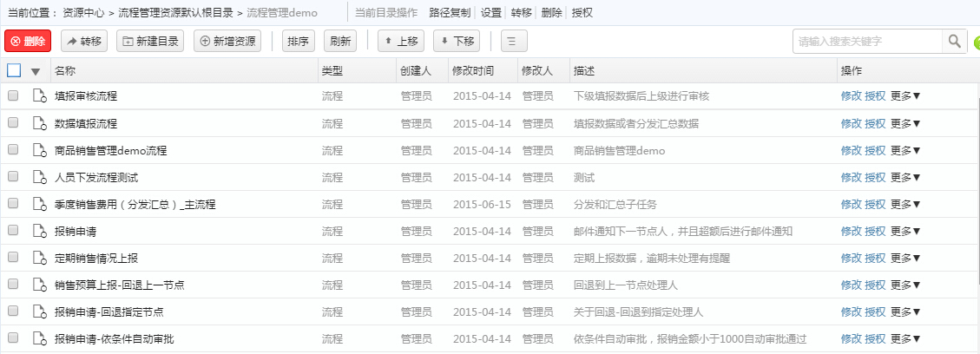Click the list view icon button
The width and height of the screenshot is (980, 354).
pyautogui.click(x=513, y=41)
